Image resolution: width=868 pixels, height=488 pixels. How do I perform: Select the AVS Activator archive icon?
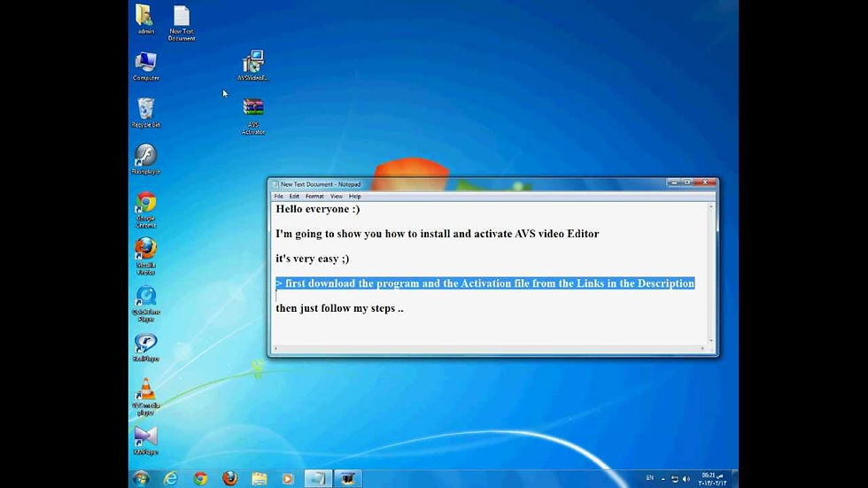[253, 116]
